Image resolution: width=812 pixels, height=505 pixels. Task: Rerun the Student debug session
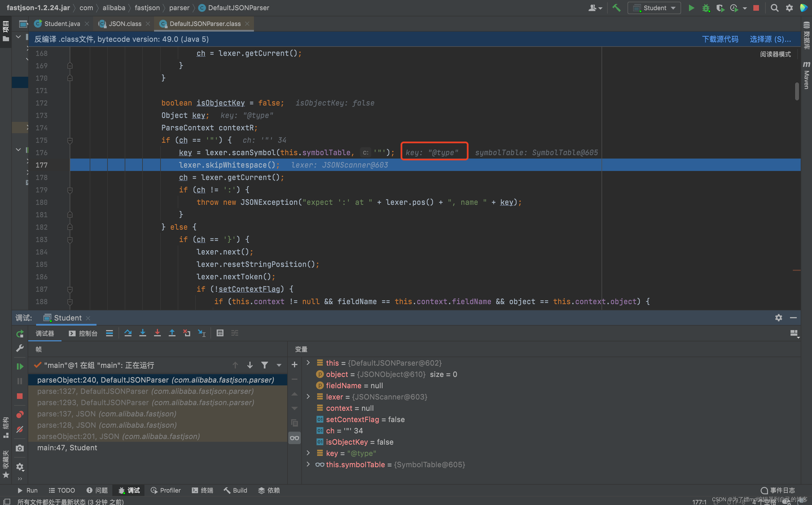tap(20, 334)
